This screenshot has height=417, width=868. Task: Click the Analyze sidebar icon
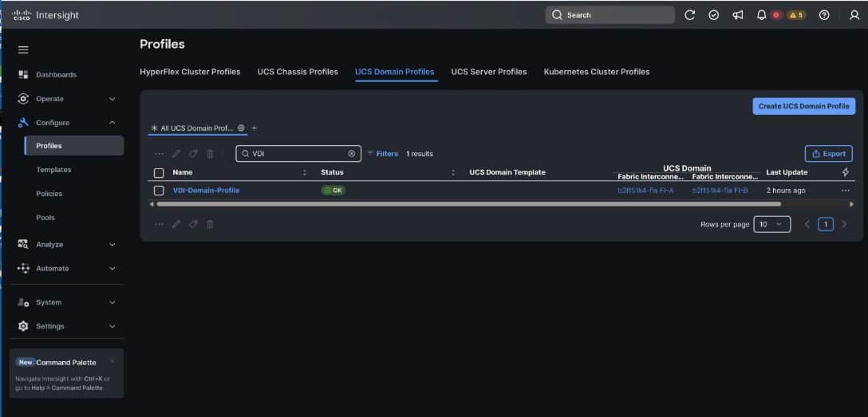[23, 244]
